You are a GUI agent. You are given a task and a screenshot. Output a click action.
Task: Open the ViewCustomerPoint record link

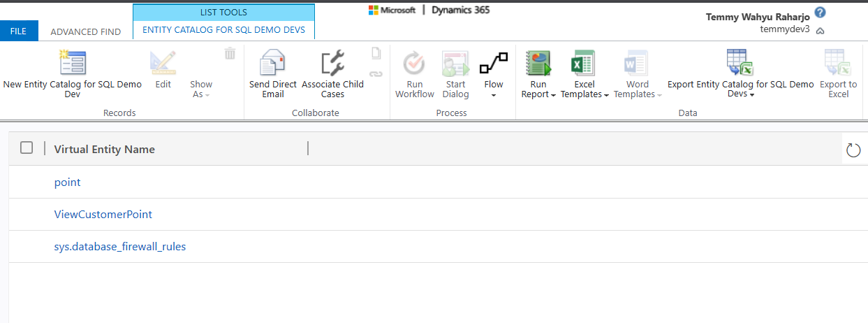[103, 214]
